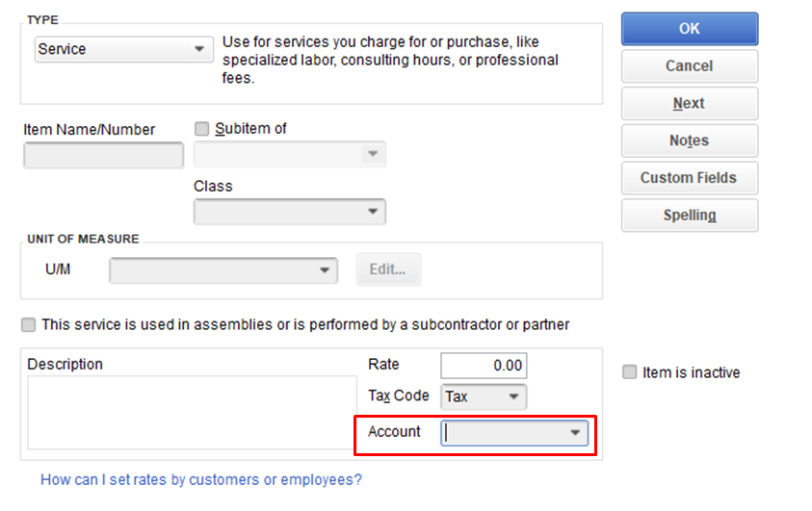Open the Custom Fields button

click(689, 178)
